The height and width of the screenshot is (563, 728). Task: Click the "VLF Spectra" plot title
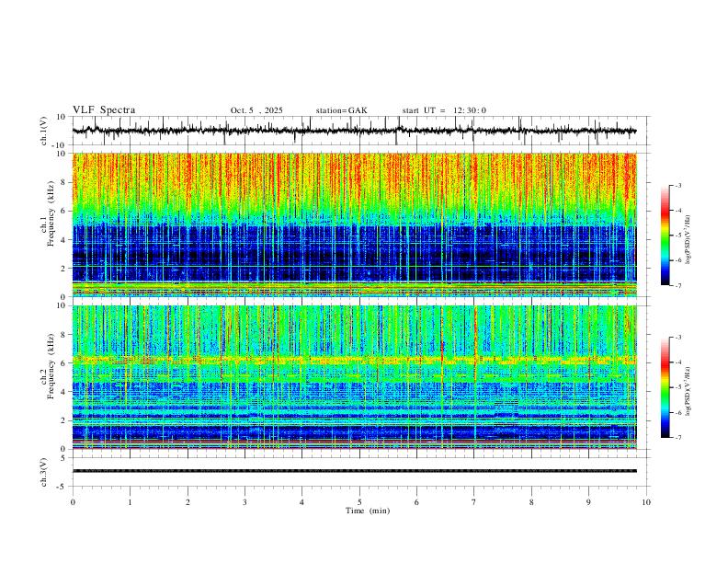click(104, 110)
